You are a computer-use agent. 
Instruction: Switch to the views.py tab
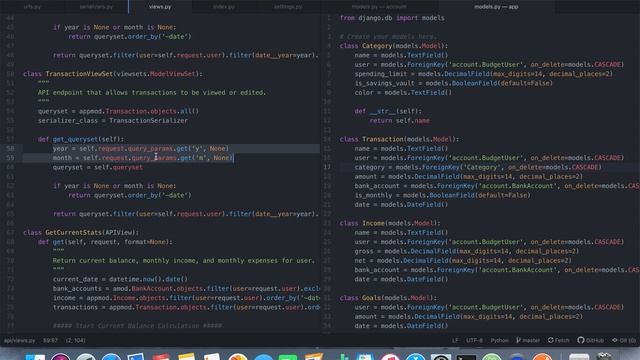coord(160,7)
